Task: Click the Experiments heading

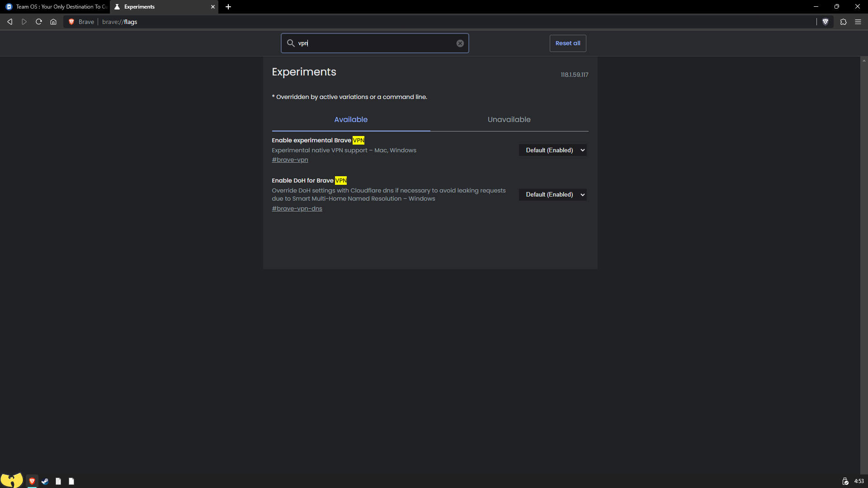Action: point(304,72)
